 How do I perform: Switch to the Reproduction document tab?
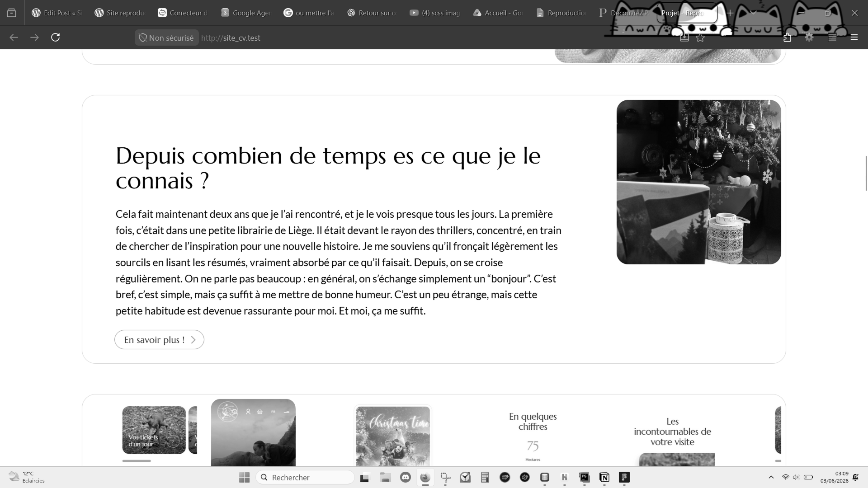click(561, 13)
